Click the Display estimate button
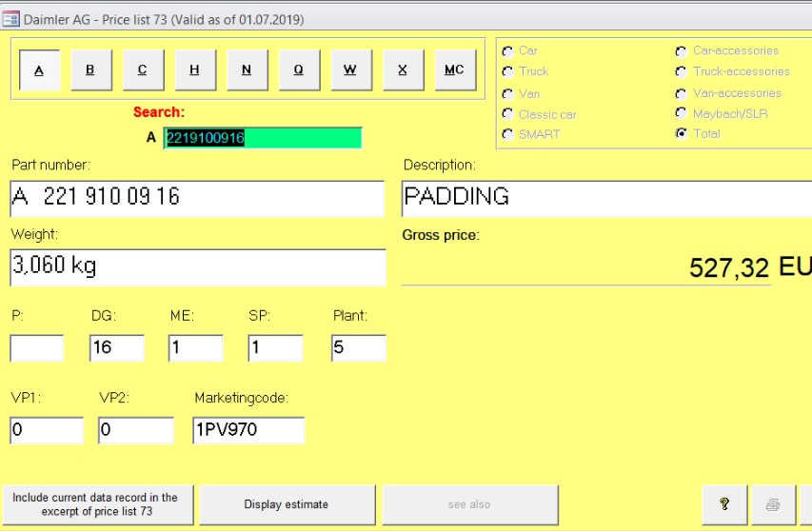 pyautogui.click(x=286, y=504)
